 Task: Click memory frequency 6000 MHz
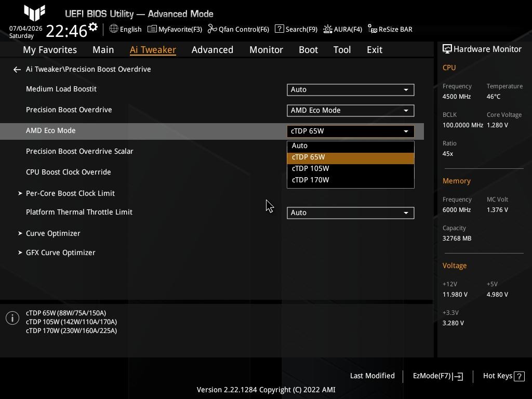tap(456, 210)
